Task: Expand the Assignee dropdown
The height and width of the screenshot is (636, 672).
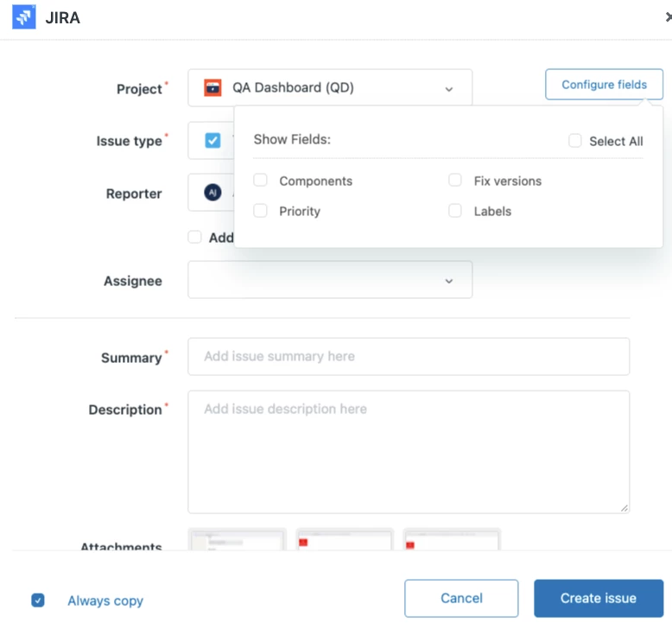Action: tap(330, 280)
